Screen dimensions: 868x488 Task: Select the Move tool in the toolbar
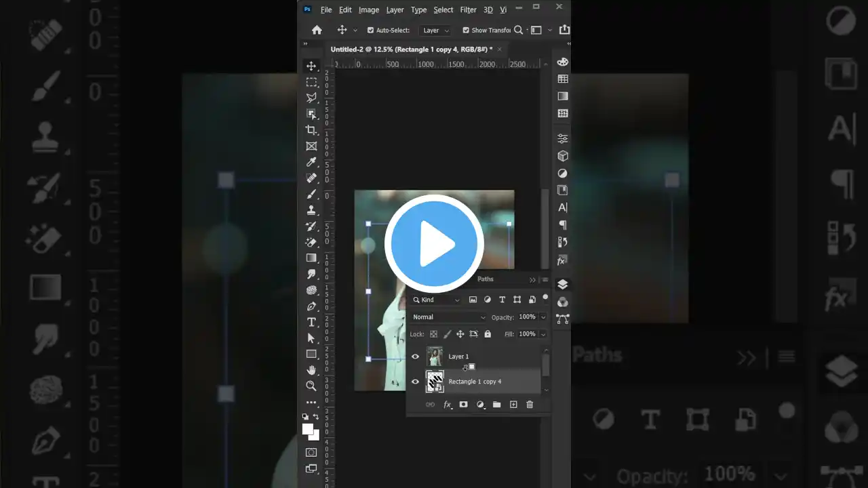311,66
